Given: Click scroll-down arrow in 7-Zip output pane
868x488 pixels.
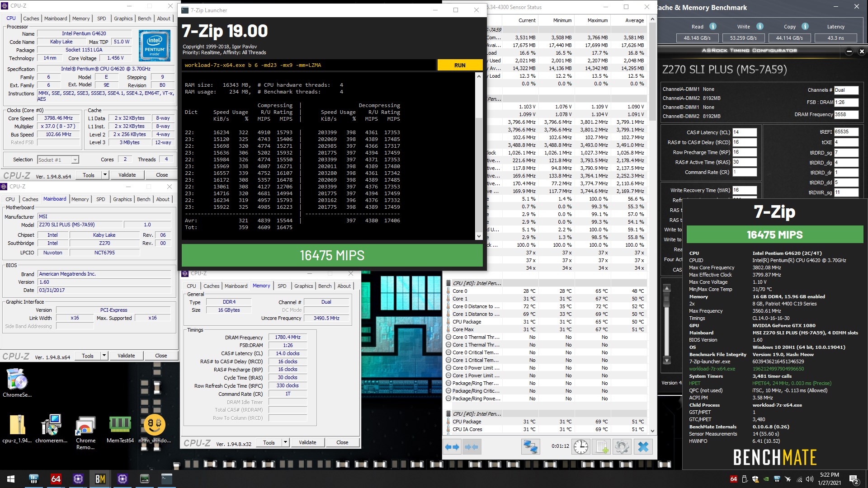Looking at the screenshot, I should [479, 236].
